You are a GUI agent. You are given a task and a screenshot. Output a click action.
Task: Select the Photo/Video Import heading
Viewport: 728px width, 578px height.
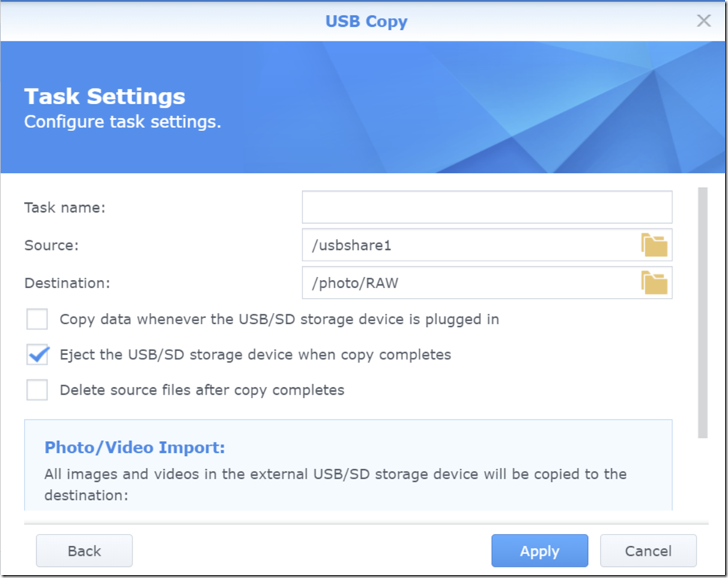(x=135, y=448)
